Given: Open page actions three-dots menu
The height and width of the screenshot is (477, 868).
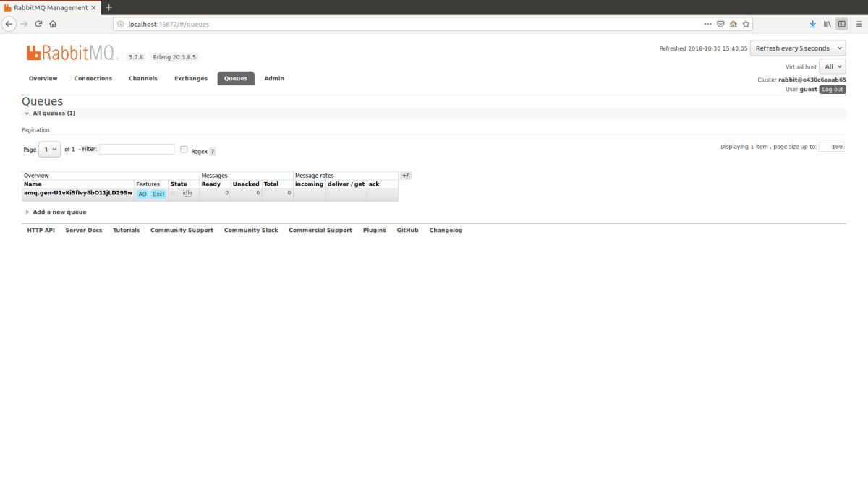Looking at the screenshot, I should pyautogui.click(x=707, y=24).
